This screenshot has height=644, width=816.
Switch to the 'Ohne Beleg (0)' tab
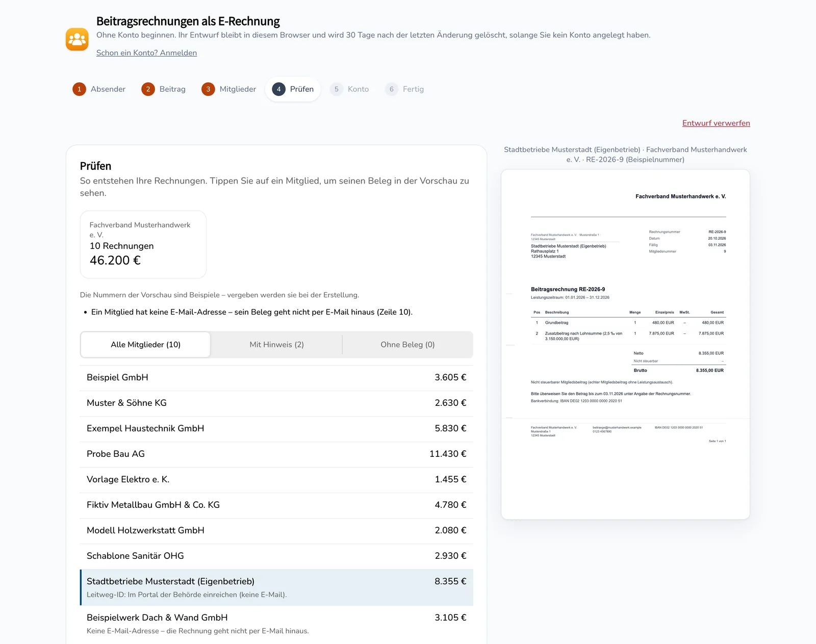coord(407,345)
